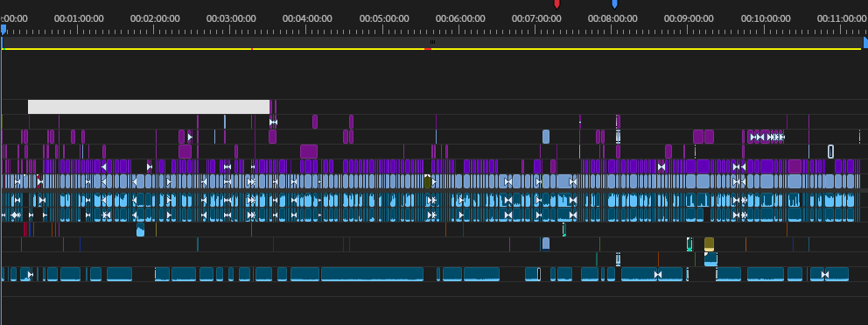The image size is (868, 325).
Task: Jump to 00:10:00:00 on the time ruler
Action: click(x=765, y=18)
